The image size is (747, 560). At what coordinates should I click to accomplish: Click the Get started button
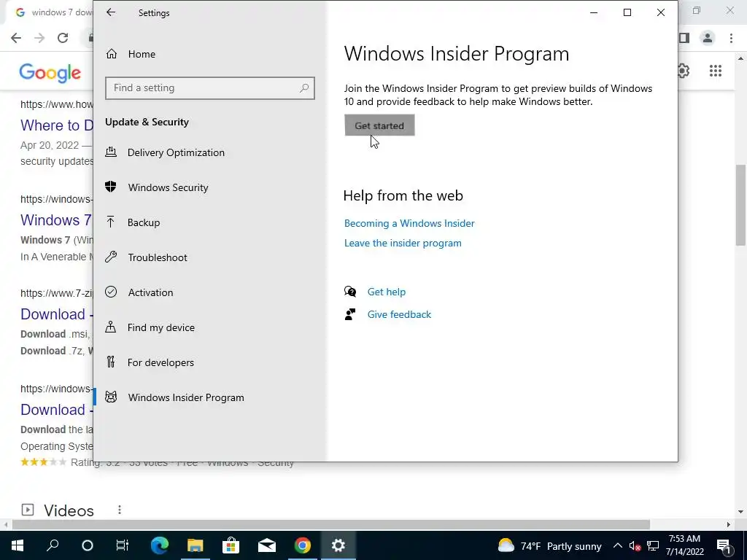[379, 125]
